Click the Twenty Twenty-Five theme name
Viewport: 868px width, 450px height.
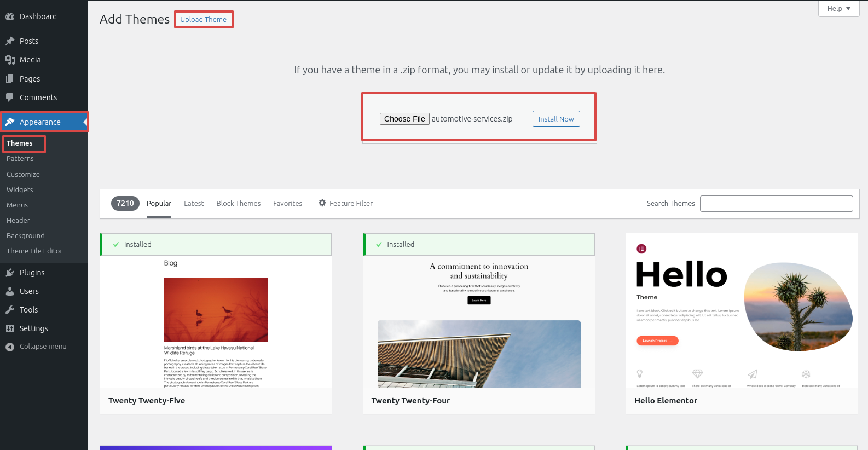click(x=147, y=401)
